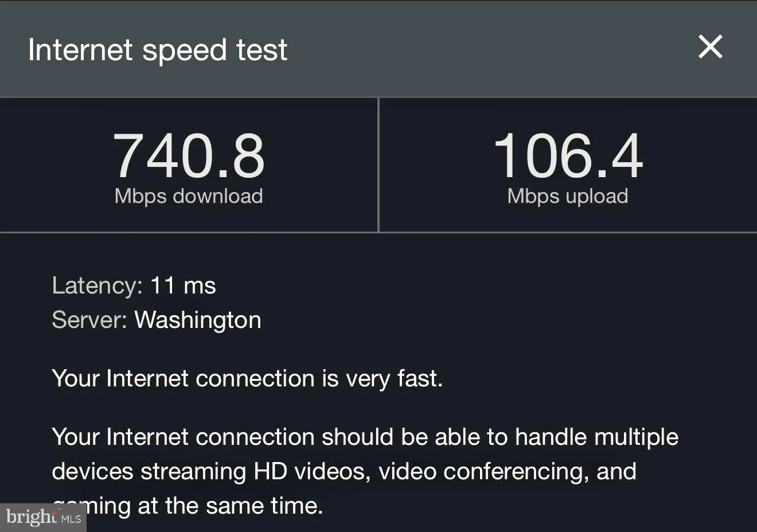Click the "Mbps download" label

click(189, 196)
